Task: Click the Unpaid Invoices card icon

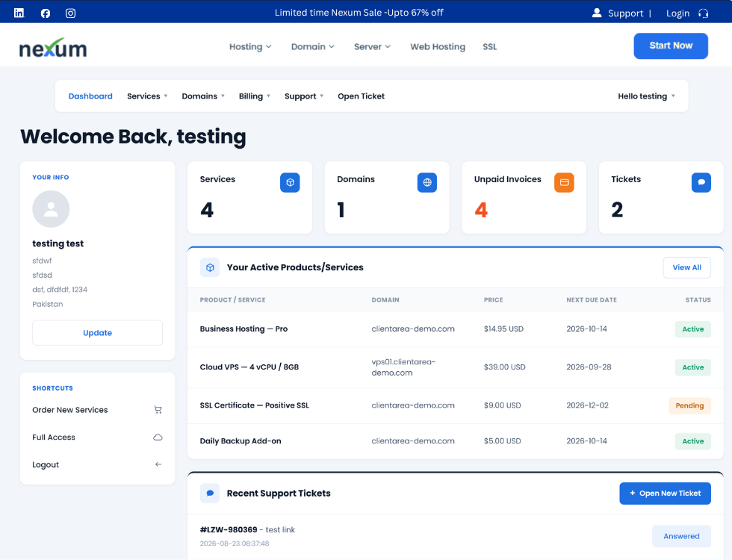Action: tap(564, 182)
